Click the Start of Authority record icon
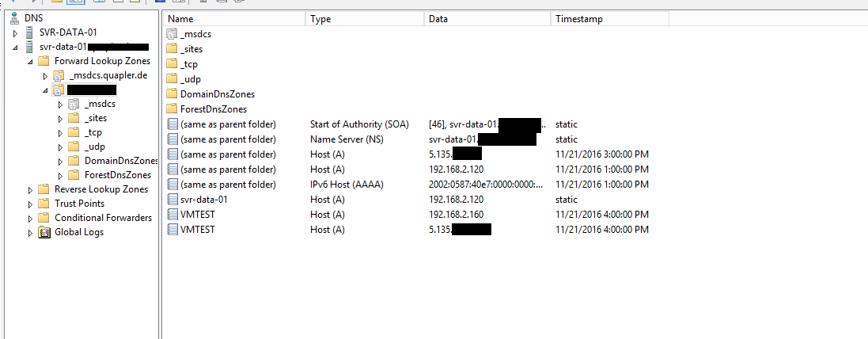The height and width of the screenshot is (339, 868). pyautogui.click(x=172, y=124)
